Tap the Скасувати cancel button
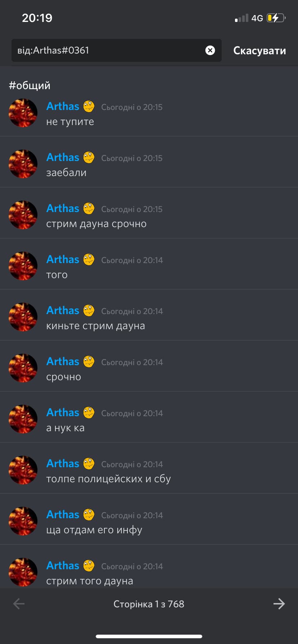 (259, 51)
